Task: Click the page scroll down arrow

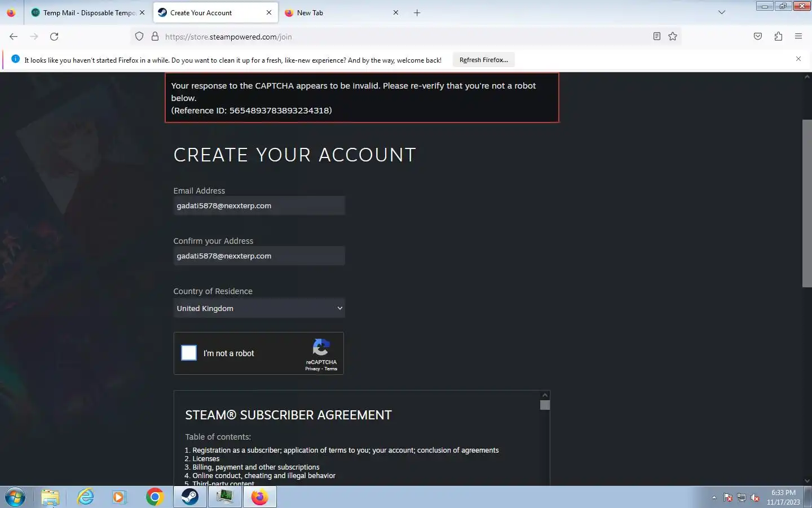Action: pyautogui.click(x=807, y=481)
